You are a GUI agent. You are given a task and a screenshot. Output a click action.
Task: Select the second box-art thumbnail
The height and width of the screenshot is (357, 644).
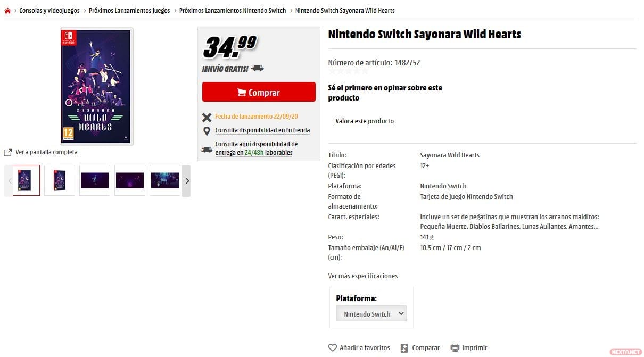point(60,180)
